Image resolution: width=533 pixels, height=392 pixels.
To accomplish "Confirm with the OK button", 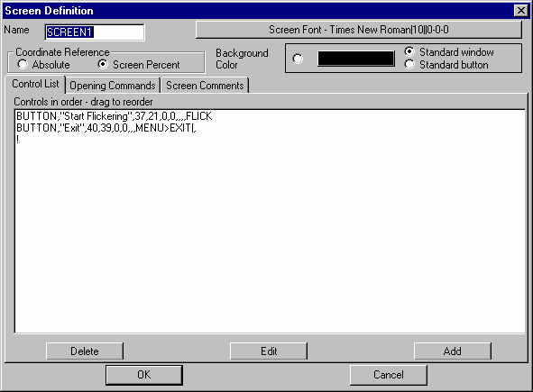I will (144, 375).
